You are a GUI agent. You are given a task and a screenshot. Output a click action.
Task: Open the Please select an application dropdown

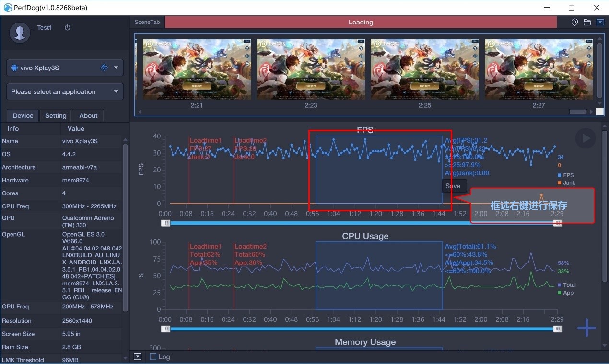click(x=65, y=91)
